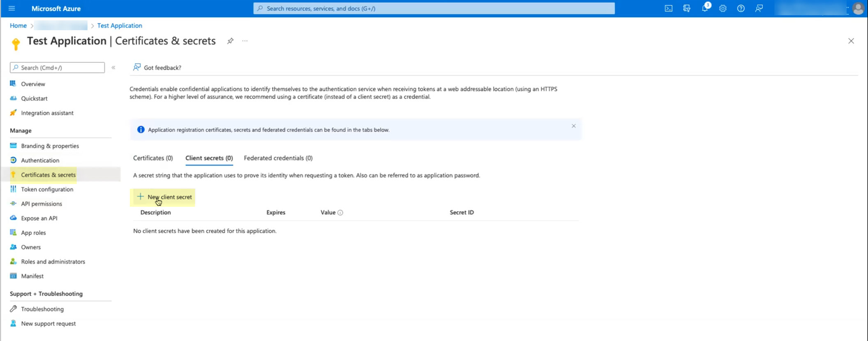The image size is (868, 341).
Task: Open API permissions
Action: coord(42,204)
